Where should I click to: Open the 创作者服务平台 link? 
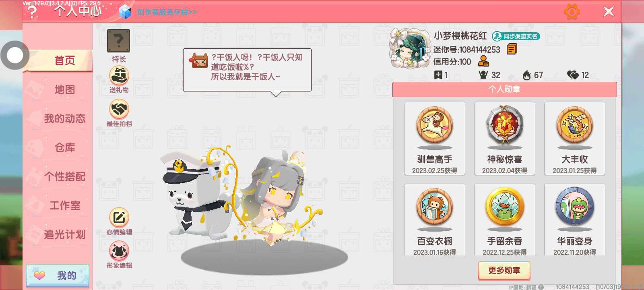click(x=167, y=12)
